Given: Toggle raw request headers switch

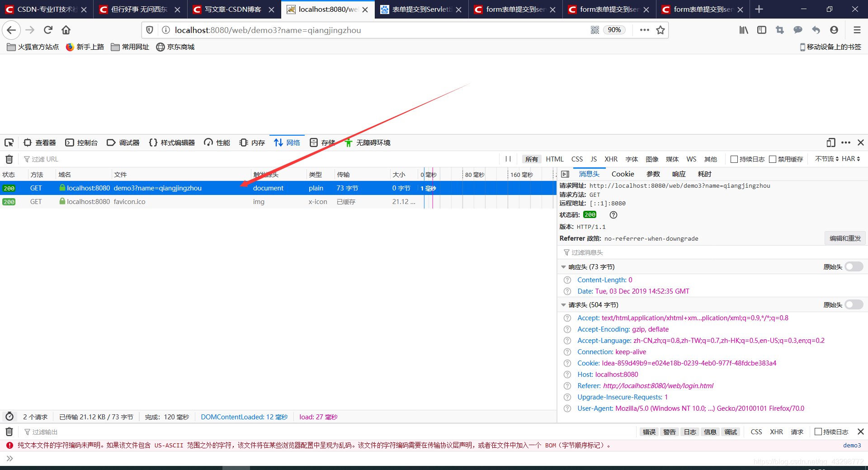Looking at the screenshot, I should (x=854, y=304).
